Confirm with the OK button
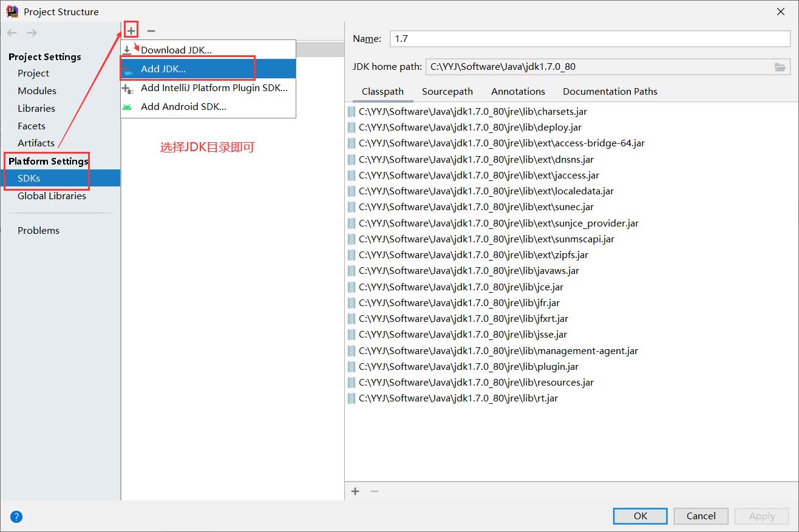The height and width of the screenshot is (532, 799). 641,516
